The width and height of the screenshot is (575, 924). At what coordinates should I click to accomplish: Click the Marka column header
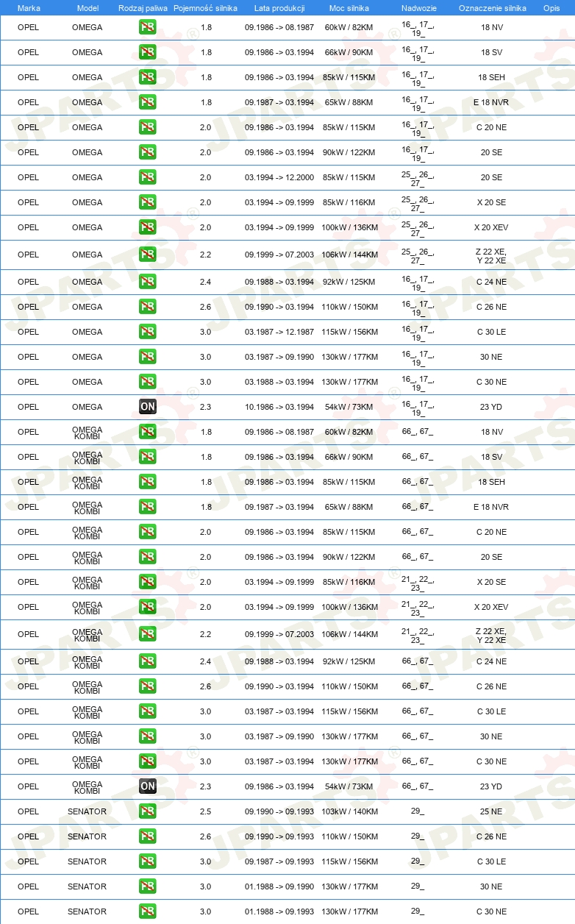pos(29,8)
